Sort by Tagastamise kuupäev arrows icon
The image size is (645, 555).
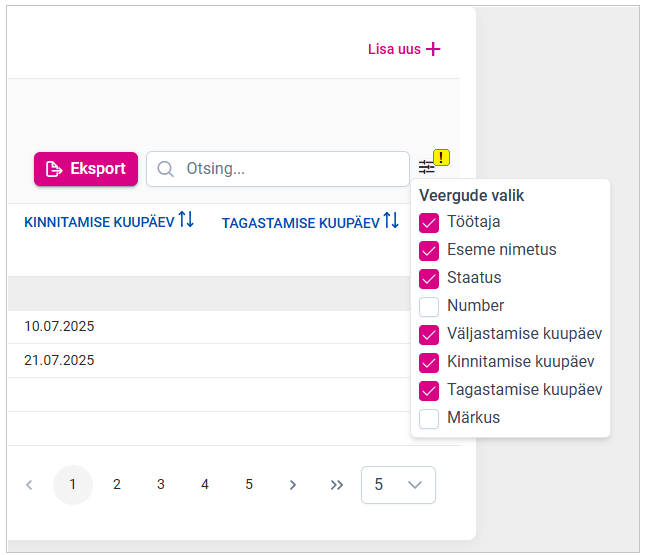tap(391, 220)
